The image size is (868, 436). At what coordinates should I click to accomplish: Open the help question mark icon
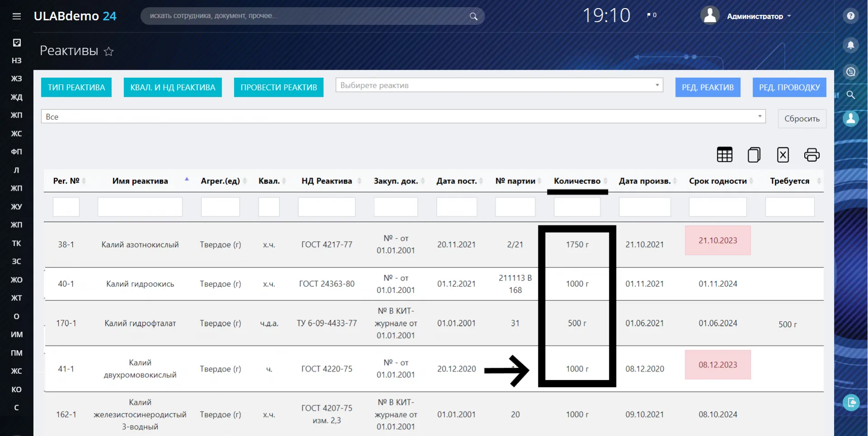(850, 16)
